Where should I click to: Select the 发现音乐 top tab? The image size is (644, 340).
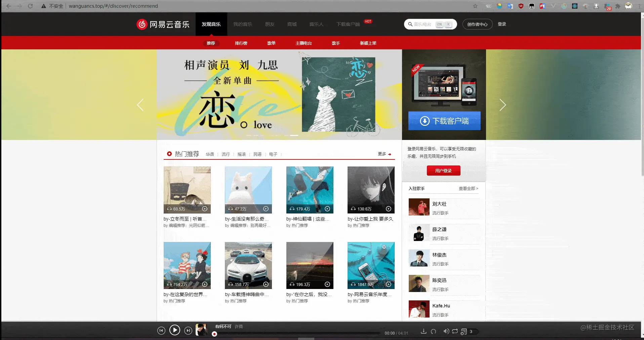211,24
